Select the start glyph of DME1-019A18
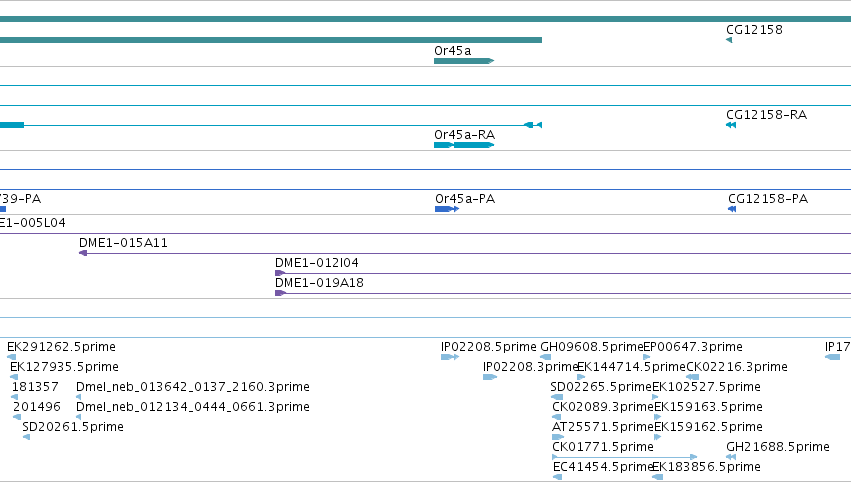Viewport: 851px width, 482px height. coord(280,293)
